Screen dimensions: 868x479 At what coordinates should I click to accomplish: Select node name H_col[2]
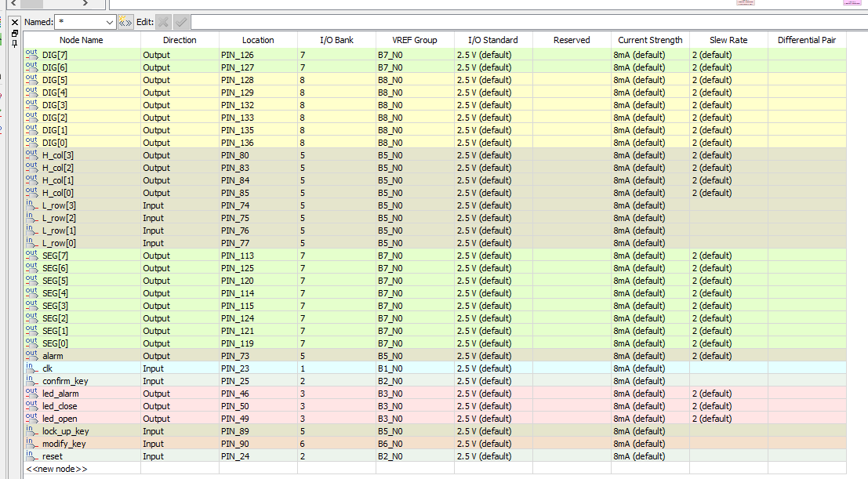pyautogui.click(x=58, y=168)
